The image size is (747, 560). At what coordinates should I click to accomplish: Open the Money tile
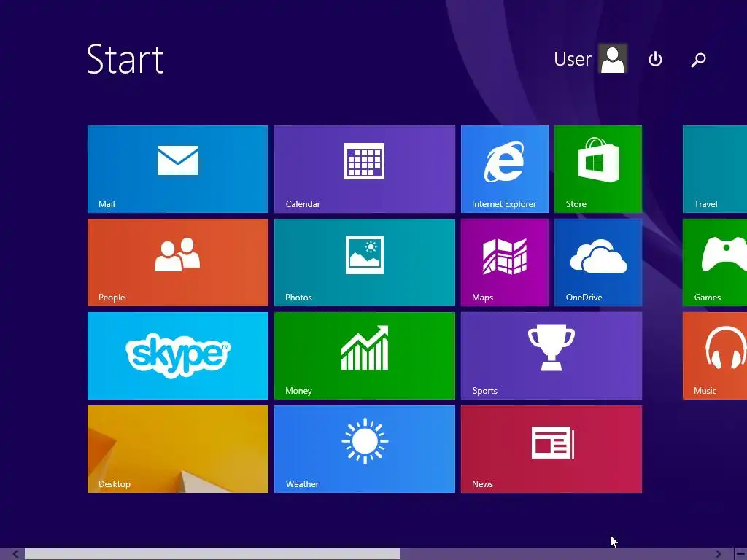pyautogui.click(x=365, y=356)
